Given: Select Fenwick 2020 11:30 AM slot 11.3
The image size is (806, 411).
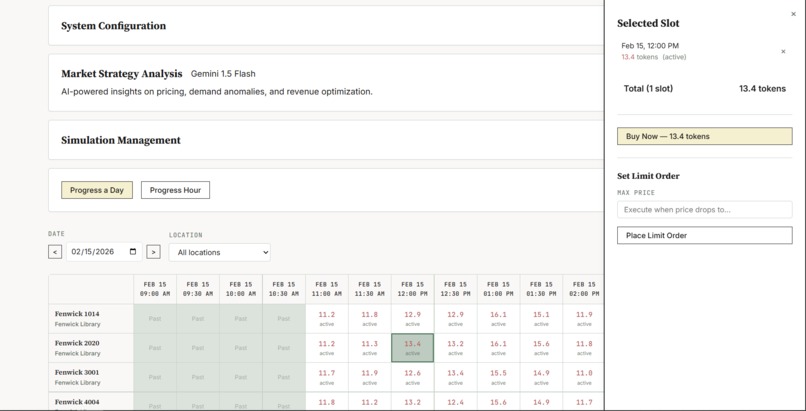Looking at the screenshot, I should point(370,348).
